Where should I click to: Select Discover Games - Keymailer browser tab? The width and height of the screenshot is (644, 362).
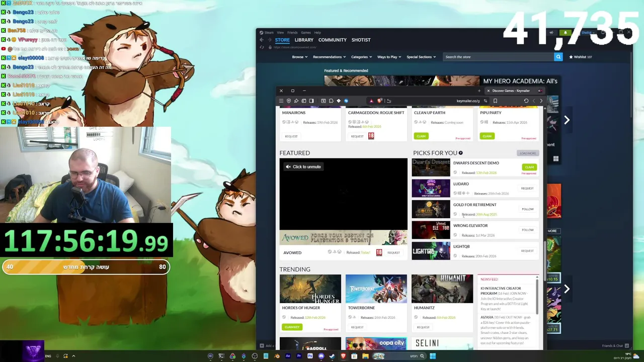[514, 90]
